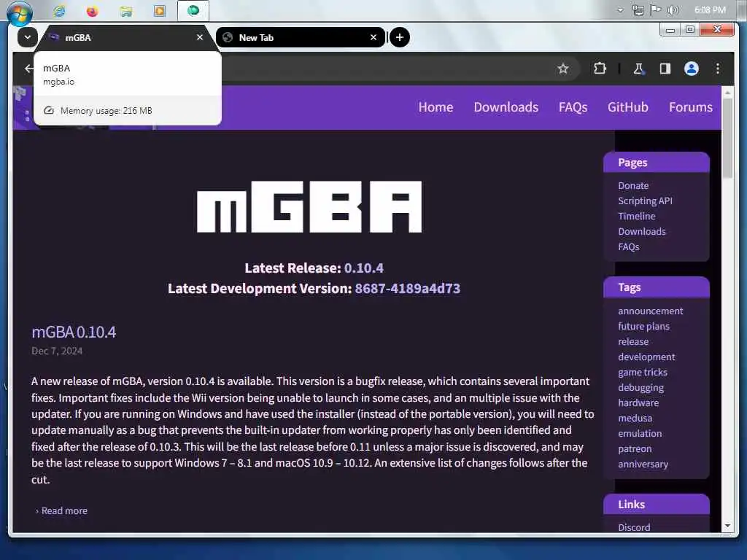Click the Tags sidebar heading
The height and width of the screenshot is (560, 747).
point(656,287)
